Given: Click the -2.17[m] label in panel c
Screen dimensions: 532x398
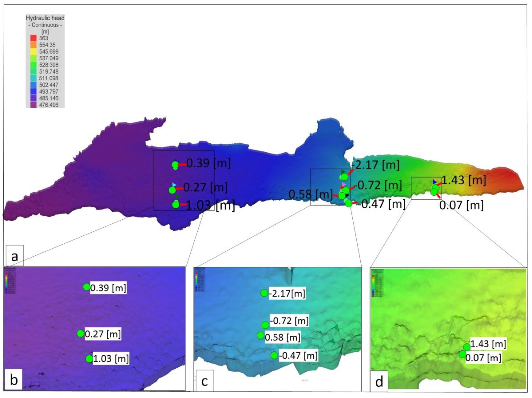Looking at the screenshot, I should point(287,293).
